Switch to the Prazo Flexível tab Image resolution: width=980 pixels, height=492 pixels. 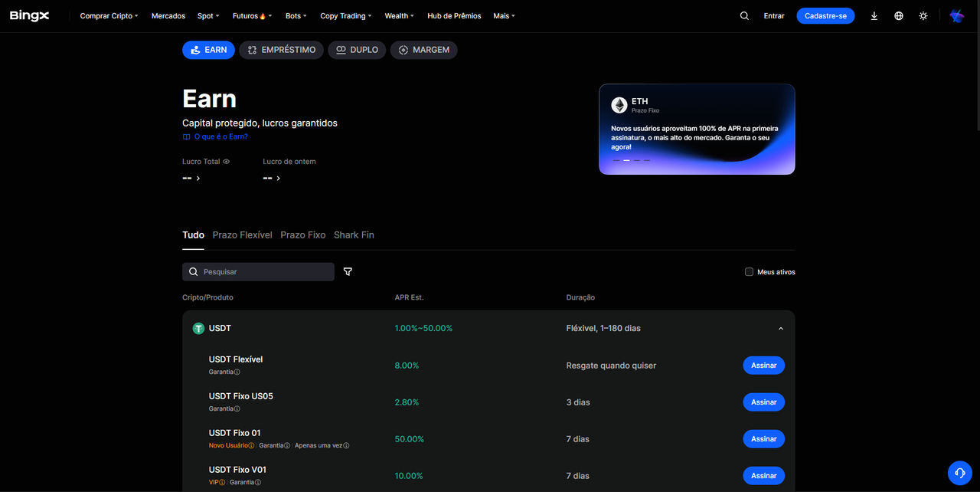[x=242, y=235]
